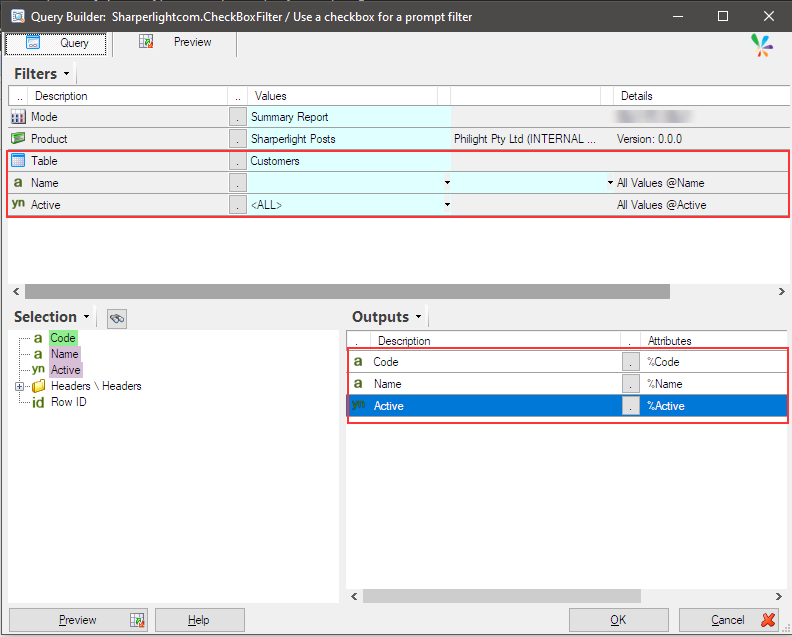
Task: Click 'Version: 0.0.0' details text
Action: click(x=649, y=139)
